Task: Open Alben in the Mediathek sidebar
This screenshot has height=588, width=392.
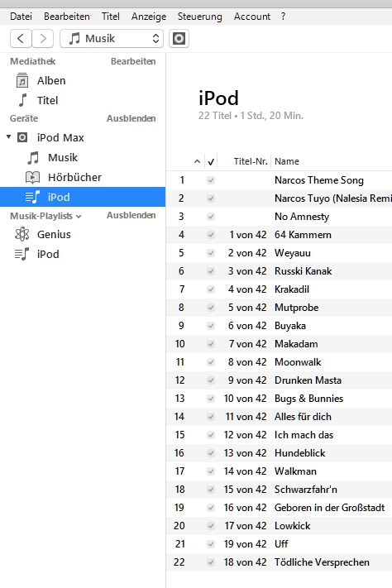Action: point(51,80)
